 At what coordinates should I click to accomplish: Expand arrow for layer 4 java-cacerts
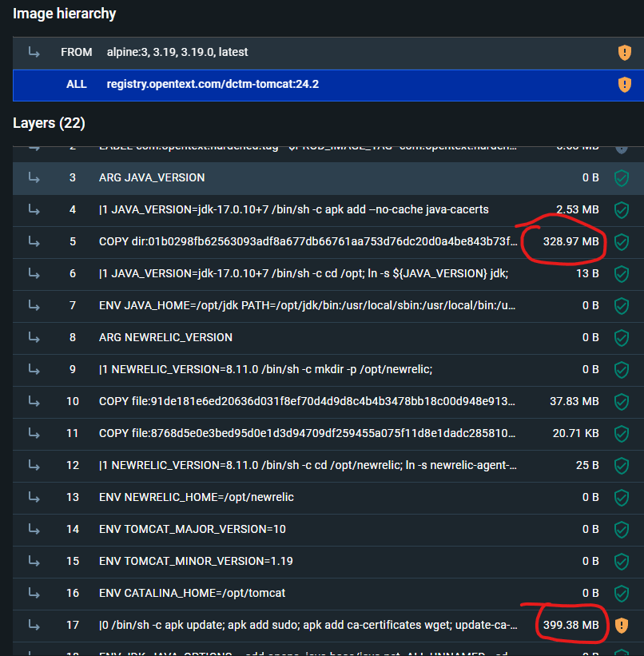(x=34, y=209)
